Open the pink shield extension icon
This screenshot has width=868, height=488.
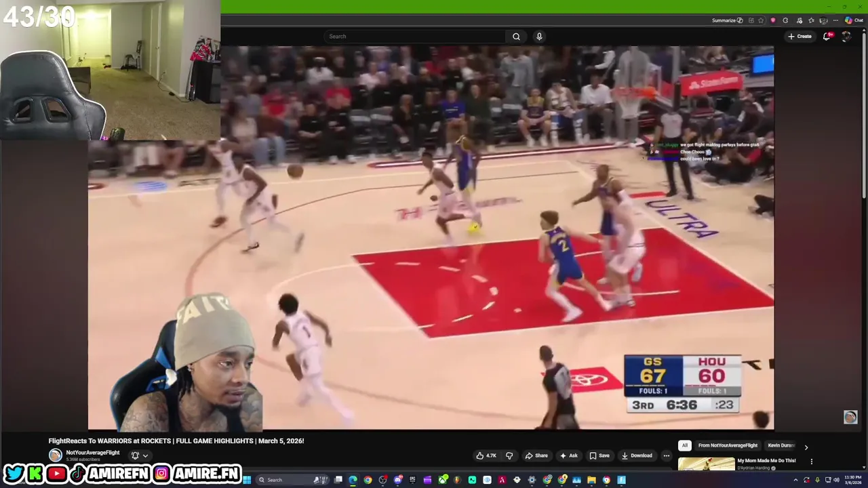[x=773, y=20]
